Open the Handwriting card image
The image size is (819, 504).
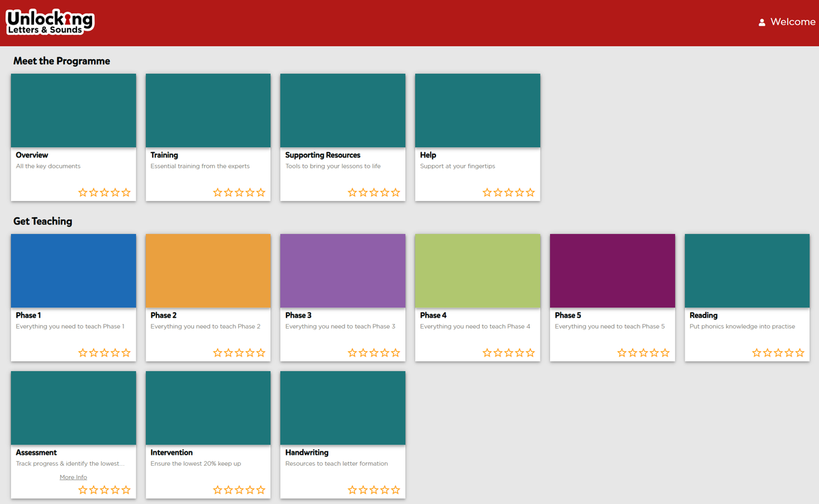coord(343,408)
